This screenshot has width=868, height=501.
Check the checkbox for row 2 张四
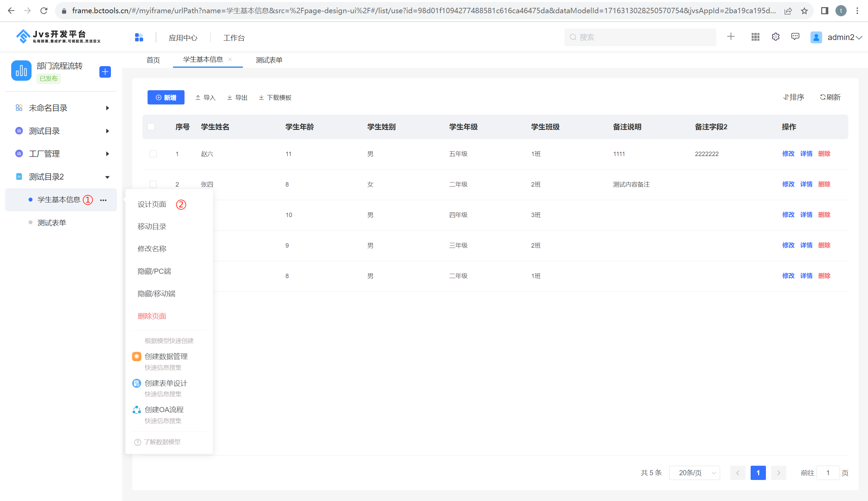pyautogui.click(x=153, y=185)
